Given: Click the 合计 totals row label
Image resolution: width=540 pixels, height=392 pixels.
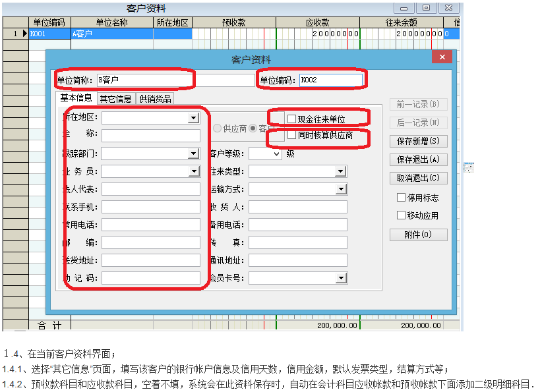Looking at the screenshot, I should coord(49,325).
